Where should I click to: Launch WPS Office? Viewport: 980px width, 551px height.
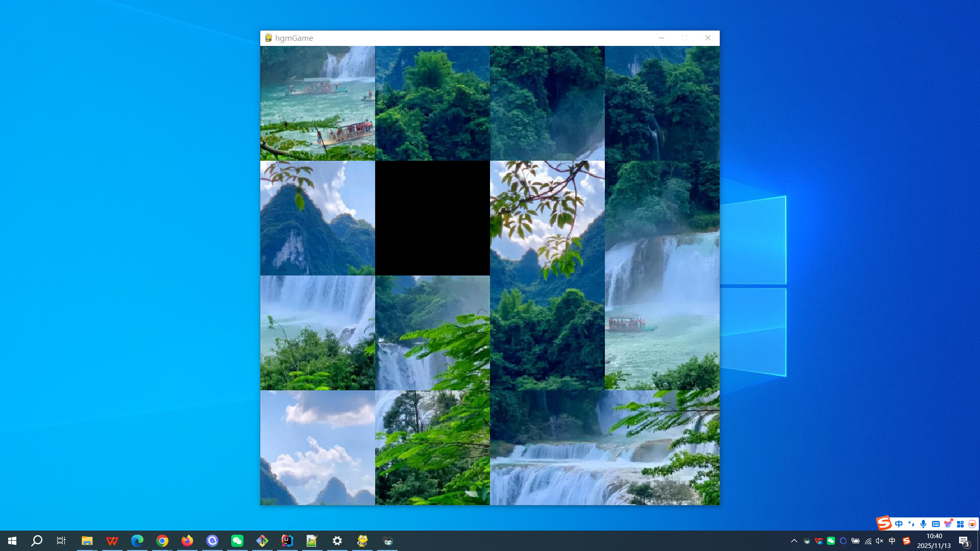coord(112,540)
